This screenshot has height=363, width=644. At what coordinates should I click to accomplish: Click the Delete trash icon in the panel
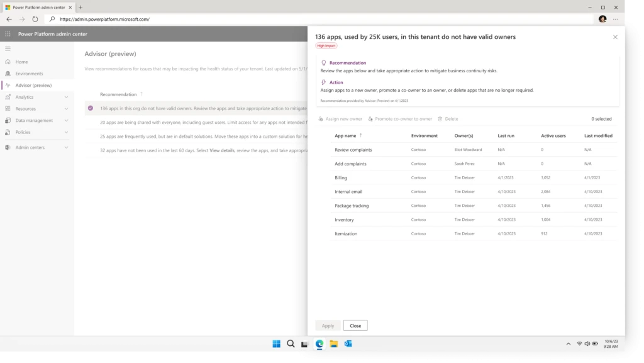click(440, 118)
